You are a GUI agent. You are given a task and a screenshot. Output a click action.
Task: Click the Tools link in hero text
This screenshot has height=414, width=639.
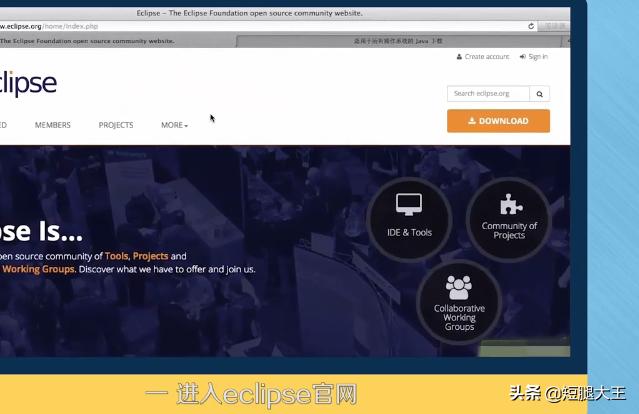[117, 256]
